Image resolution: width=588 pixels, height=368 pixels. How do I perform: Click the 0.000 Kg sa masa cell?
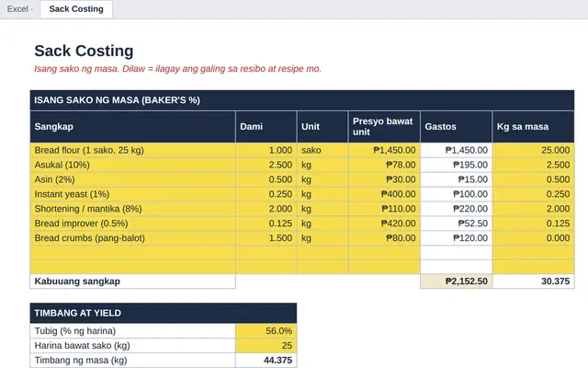point(533,238)
